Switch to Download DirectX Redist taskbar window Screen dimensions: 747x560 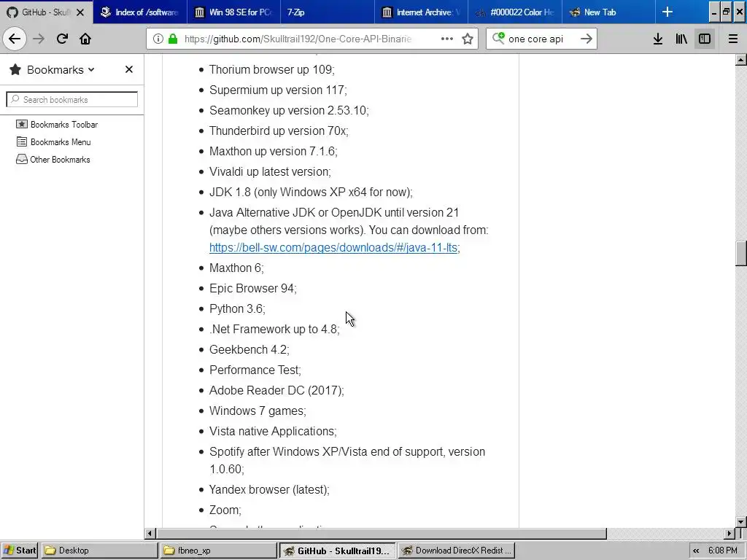(457, 551)
